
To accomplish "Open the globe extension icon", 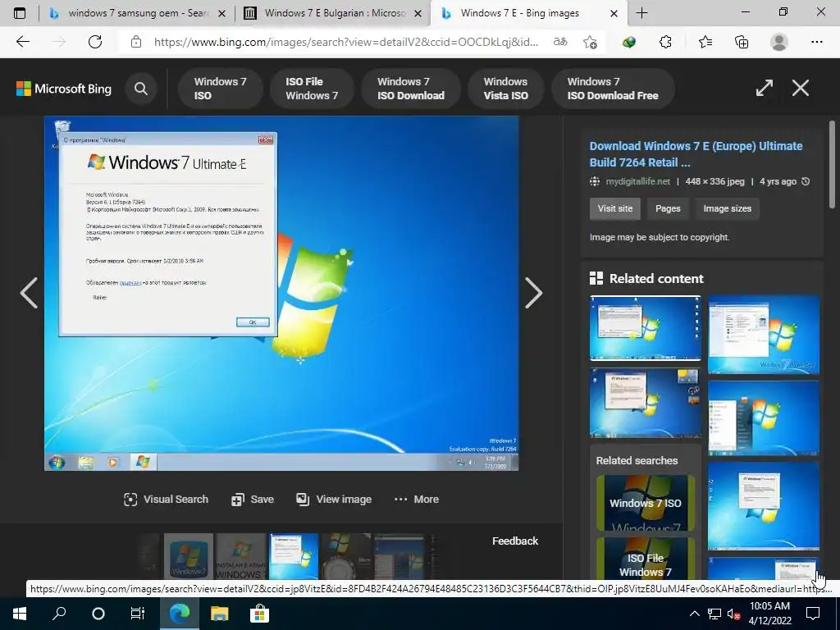I will tap(629, 42).
